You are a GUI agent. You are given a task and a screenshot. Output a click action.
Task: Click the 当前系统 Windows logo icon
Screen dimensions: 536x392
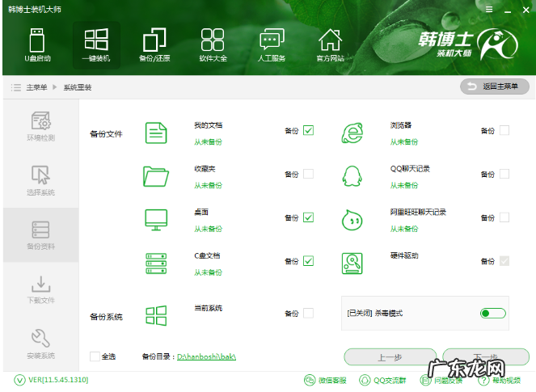(156, 315)
